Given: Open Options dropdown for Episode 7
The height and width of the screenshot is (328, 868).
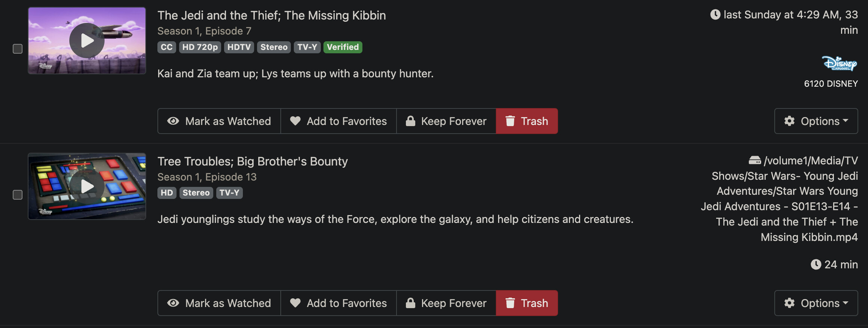Looking at the screenshot, I should pyautogui.click(x=816, y=121).
